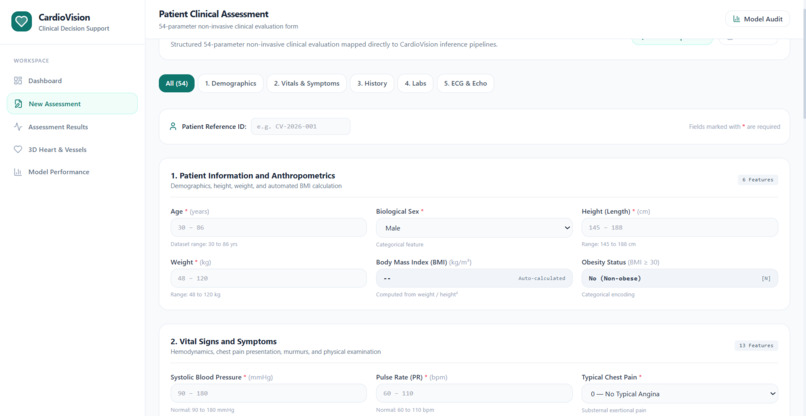This screenshot has height=416, width=806.
Task: Switch to the 4. Labs tab
Action: pyautogui.click(x=415, y=83)
